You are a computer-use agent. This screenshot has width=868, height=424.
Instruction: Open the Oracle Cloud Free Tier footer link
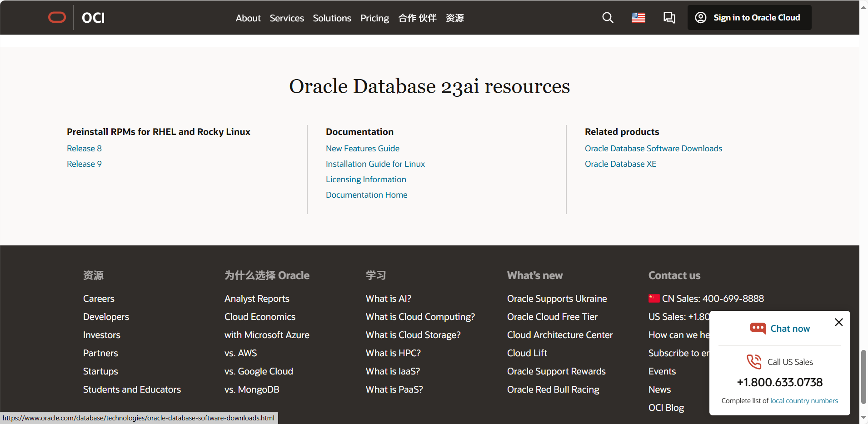pos(552,317)
